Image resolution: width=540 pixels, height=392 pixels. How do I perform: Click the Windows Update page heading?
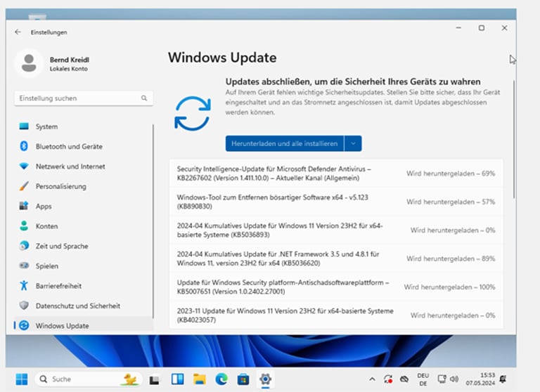222,58
